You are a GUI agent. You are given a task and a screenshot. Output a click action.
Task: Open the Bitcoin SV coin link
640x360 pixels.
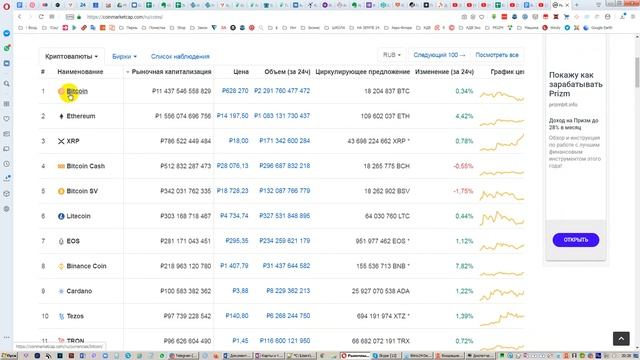pyautogui.click(x=82, y=191)
